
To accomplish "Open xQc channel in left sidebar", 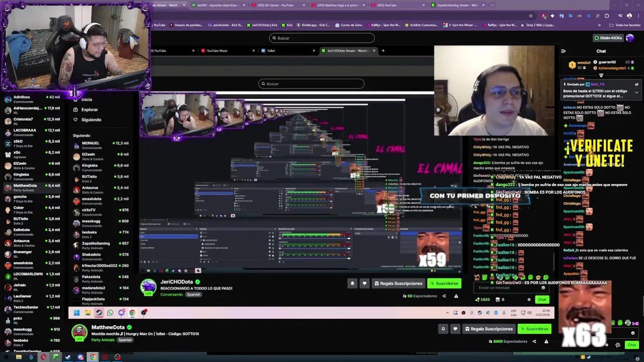I will (x=31, y=154).
